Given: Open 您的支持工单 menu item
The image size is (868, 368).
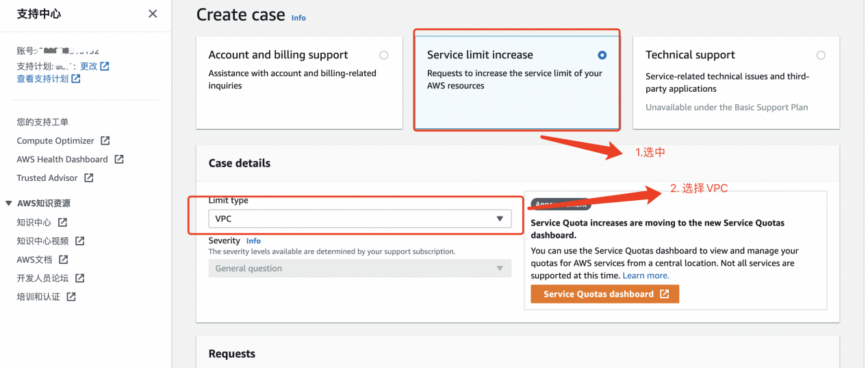Looking at the screenshot, I should [42, 122].
